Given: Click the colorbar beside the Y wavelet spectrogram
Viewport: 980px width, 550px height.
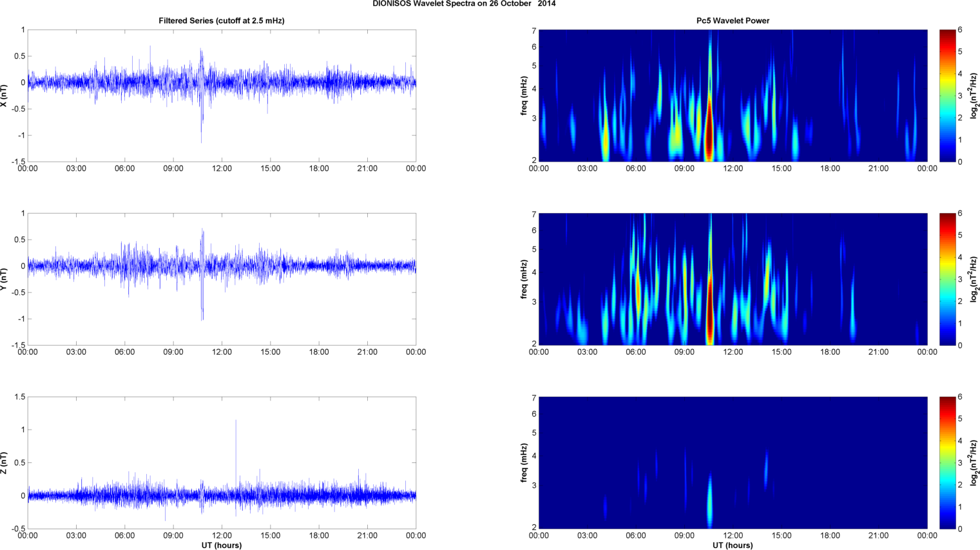Looking at the screenshot, I should click(947, 279).
